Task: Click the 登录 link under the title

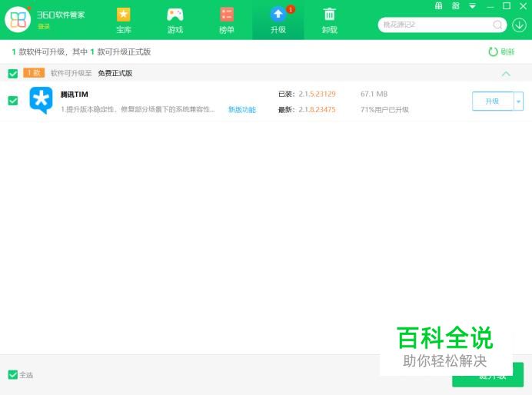Action: [44, 26]
